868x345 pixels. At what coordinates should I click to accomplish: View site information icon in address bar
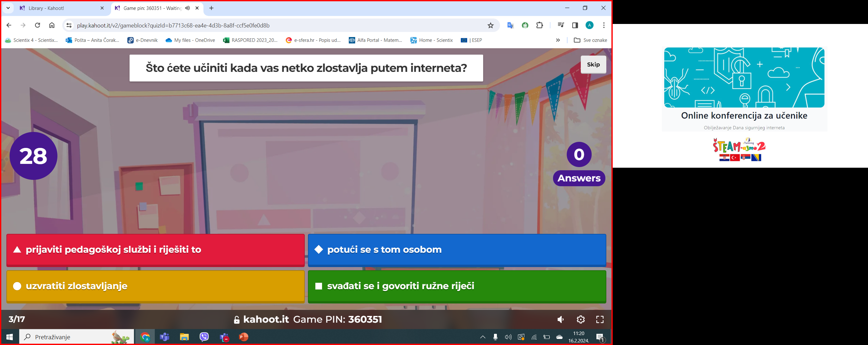(x=69, y=25)
